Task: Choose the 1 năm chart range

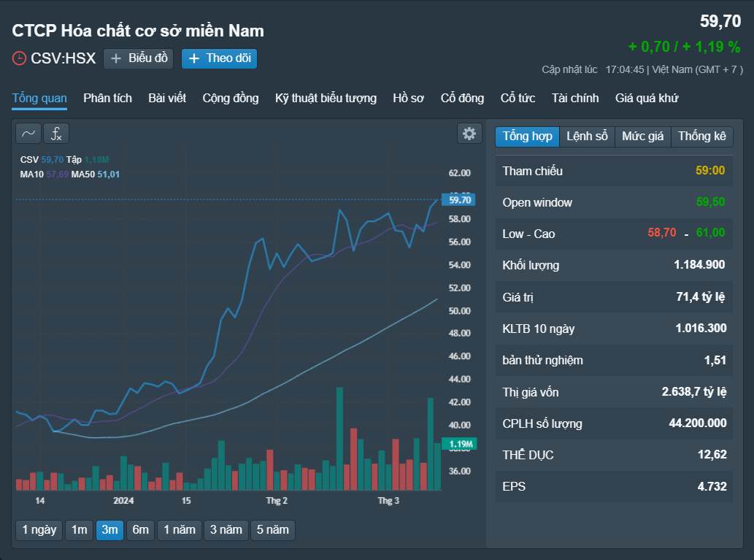Action: tap(180, 530)
